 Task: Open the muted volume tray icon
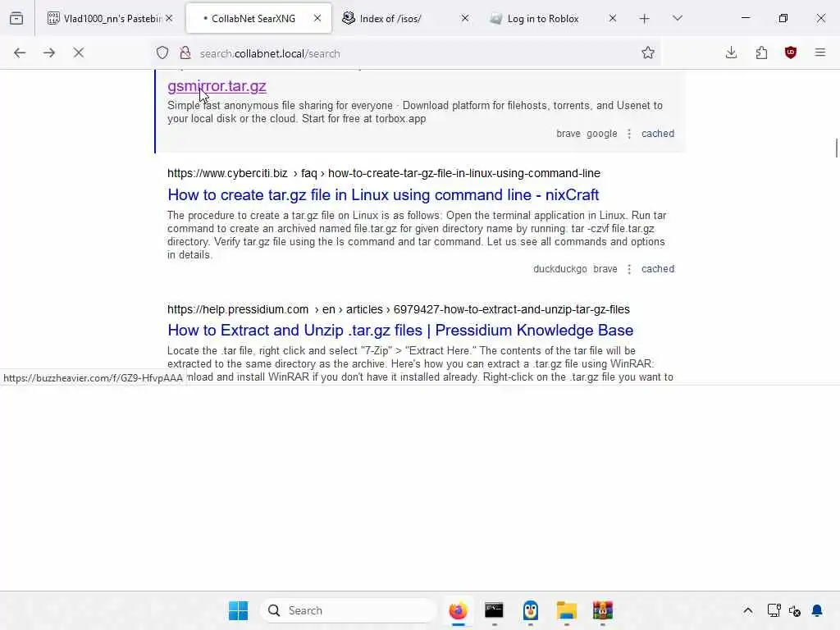(x=795, y=610)
